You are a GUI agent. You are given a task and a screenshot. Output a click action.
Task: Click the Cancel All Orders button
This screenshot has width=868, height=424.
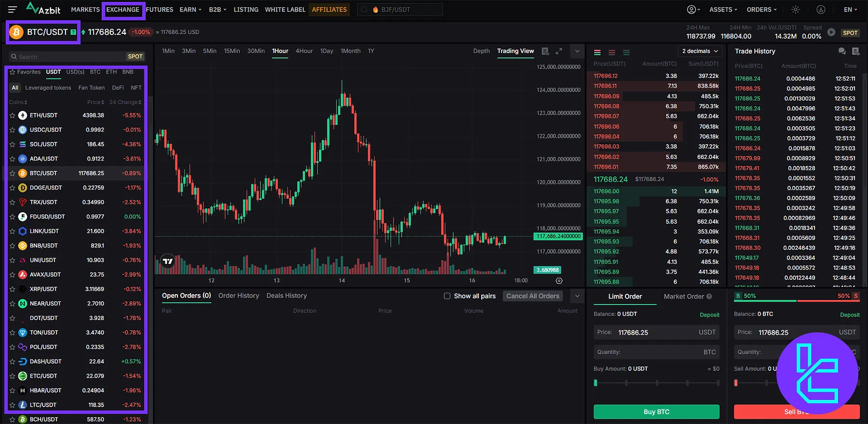point(533,296)
